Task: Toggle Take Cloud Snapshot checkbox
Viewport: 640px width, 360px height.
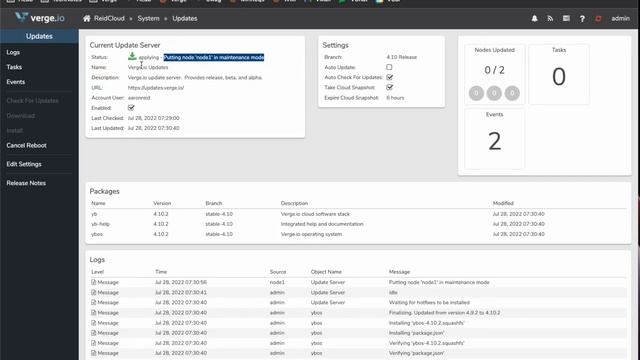Action: [x=389, y=87]
